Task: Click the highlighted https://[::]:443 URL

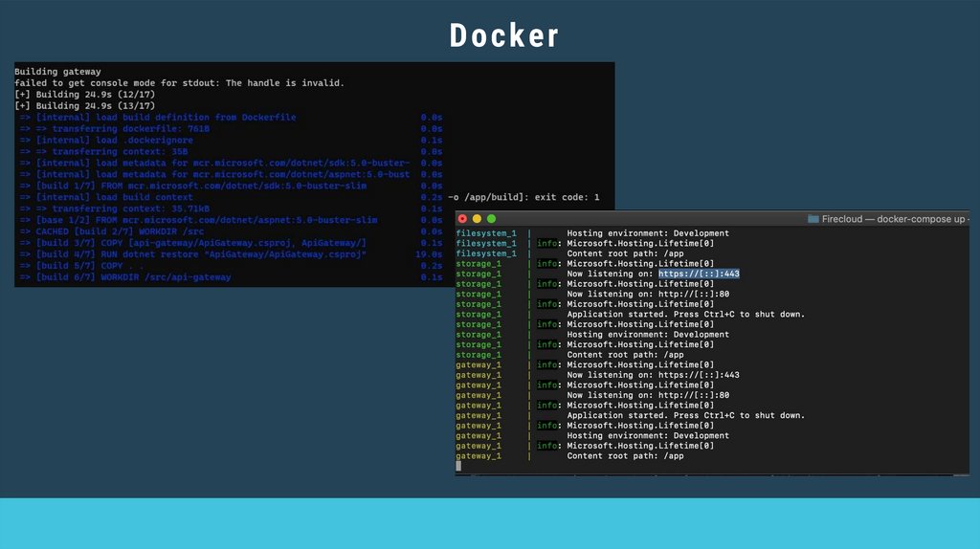Action: pos(699,274)
